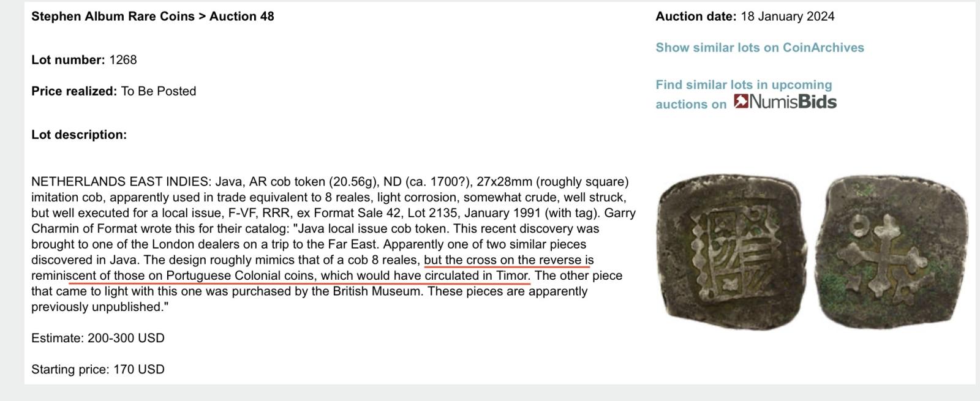Image resolution: width=980 pixels, height=401 pixels.
Task: Click the Starting price 170 USD line
Action: click(x=98, y=369)
